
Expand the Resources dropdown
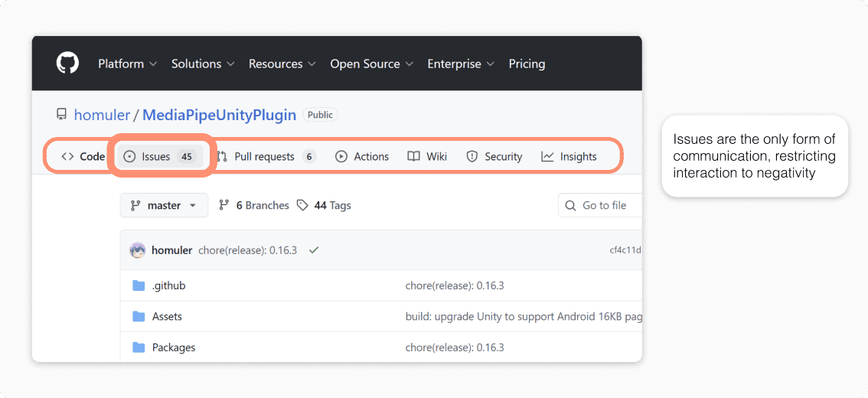pos(282,64)
